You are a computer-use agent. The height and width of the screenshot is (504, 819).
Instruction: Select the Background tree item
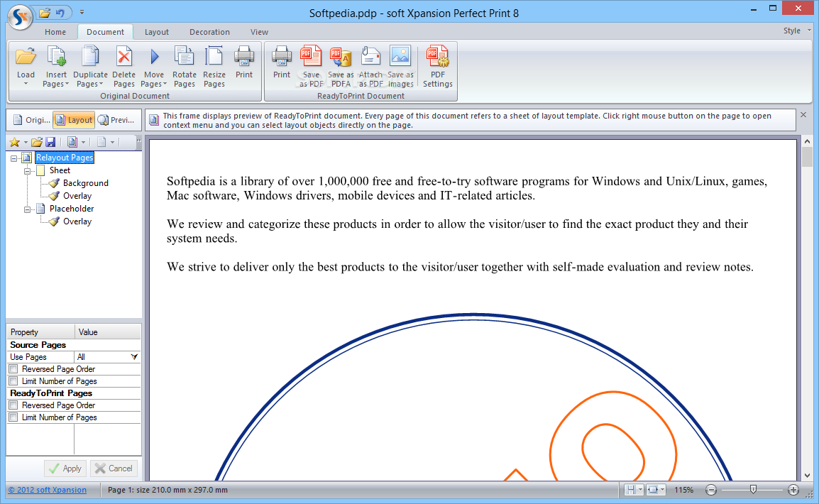coord(86,183)
